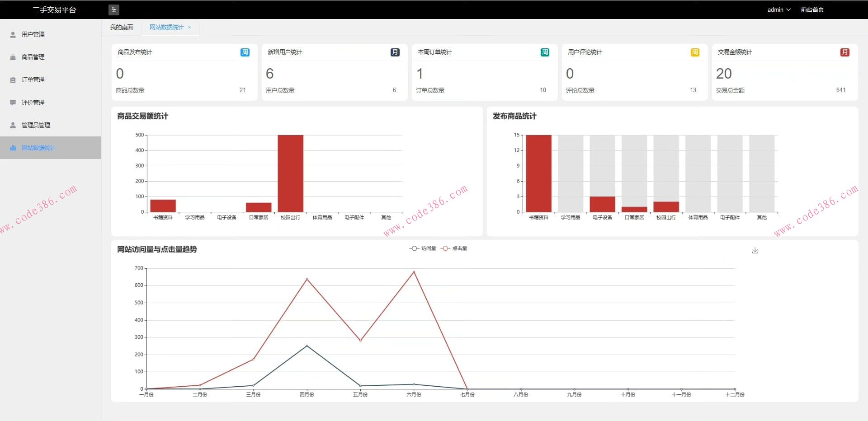Click the tall red 校园出行 bar

click(290, 173)
